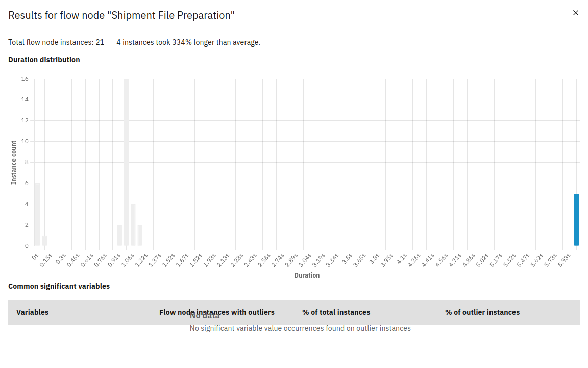Click the dialog title 'Shipment File Preparation'

click(121, 15)
